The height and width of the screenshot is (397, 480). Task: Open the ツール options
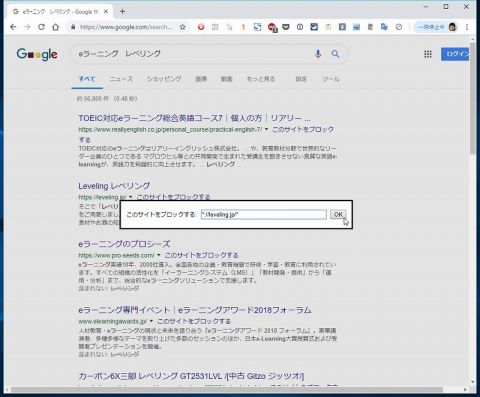tap(331, 79)
